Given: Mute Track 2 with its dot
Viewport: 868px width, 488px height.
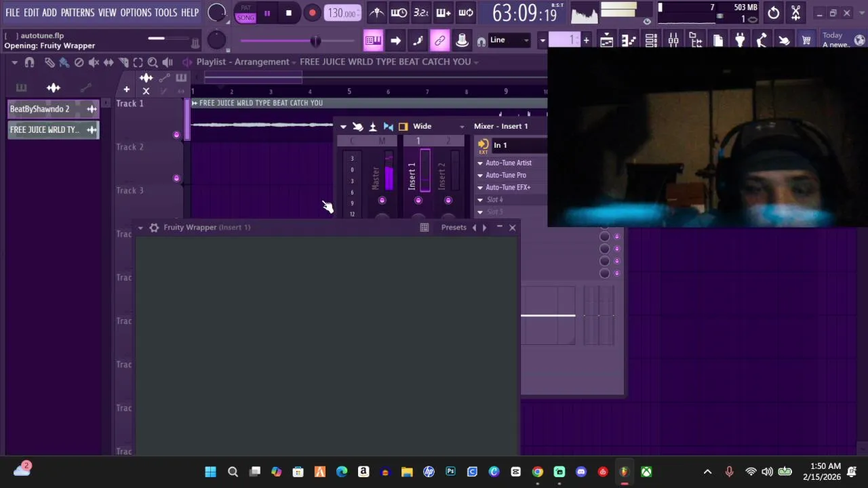Looking at the screenshot, I should click(176, 178).
